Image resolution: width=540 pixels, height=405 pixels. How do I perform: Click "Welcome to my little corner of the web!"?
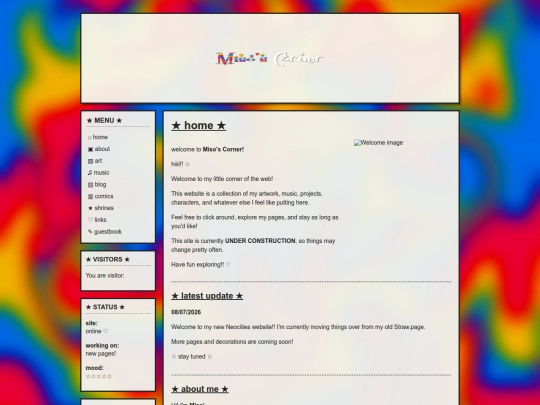(222, 179)
